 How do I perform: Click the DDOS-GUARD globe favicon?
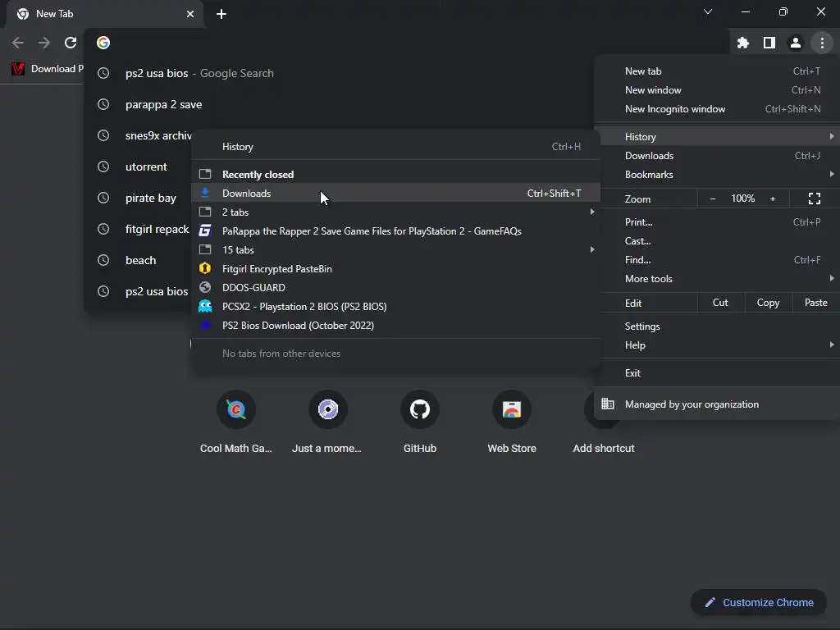(x=204, y=287)
